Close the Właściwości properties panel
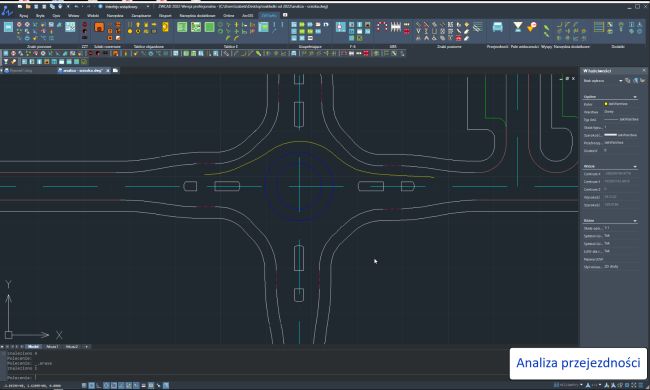This screenshot has width=650, height=390. point(644,71)
